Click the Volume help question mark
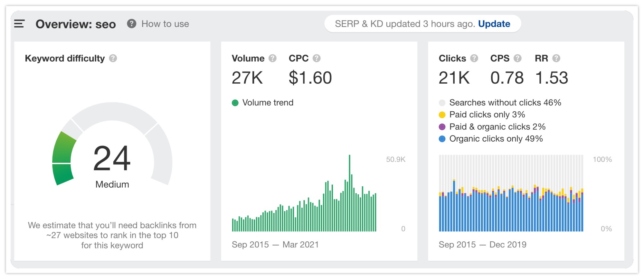Viewport: 644px width, 279px height. click(x=272, y=58)
